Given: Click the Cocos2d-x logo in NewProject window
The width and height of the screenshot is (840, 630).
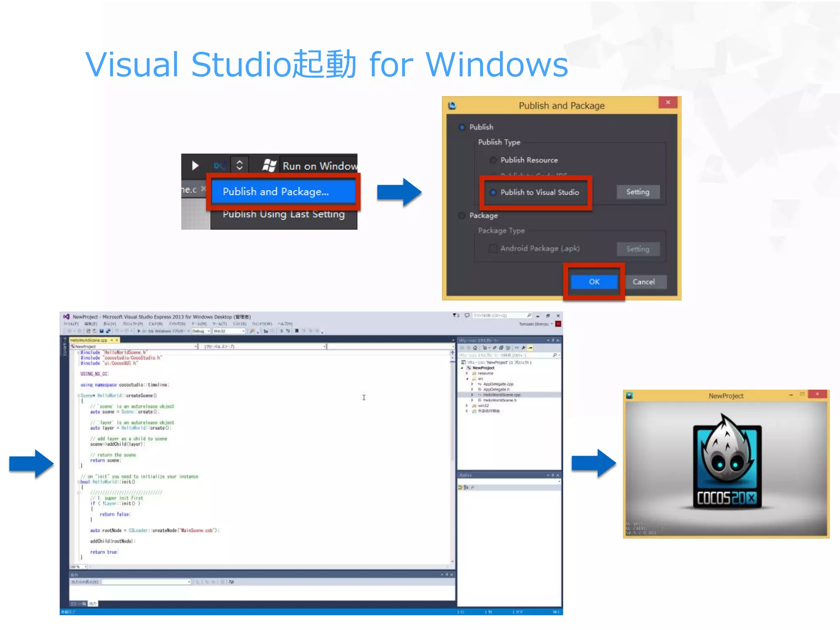Looking at the screenshot, I should (727, 461).
